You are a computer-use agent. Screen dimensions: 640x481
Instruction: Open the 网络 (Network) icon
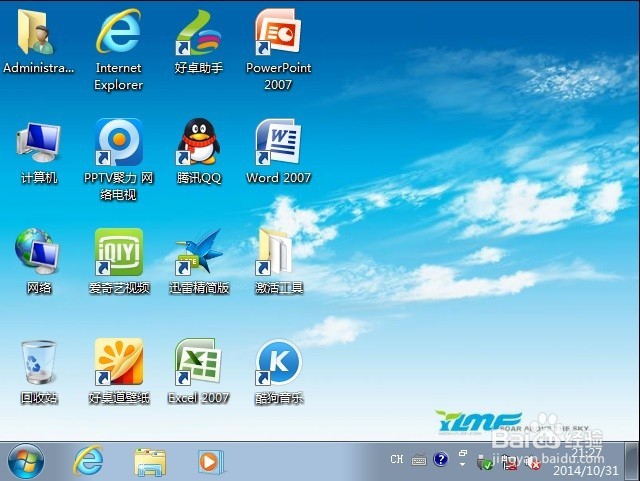point(37,252)
